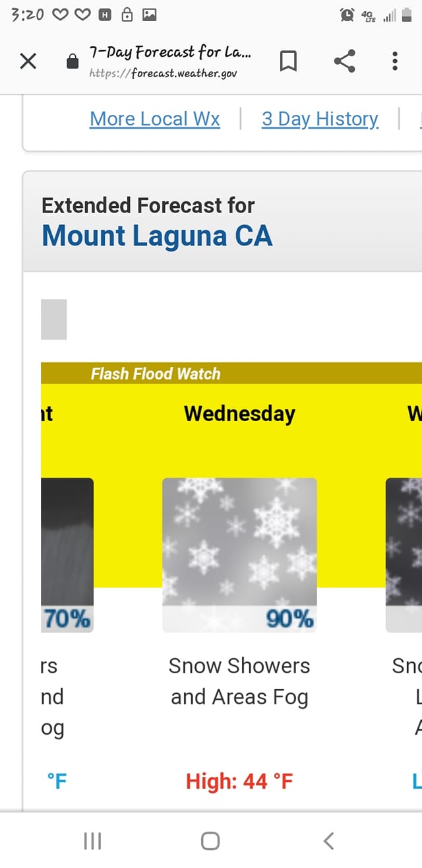Tap the padlock security icon
Screen dimensions: 422x868
[x=73, y=62]
